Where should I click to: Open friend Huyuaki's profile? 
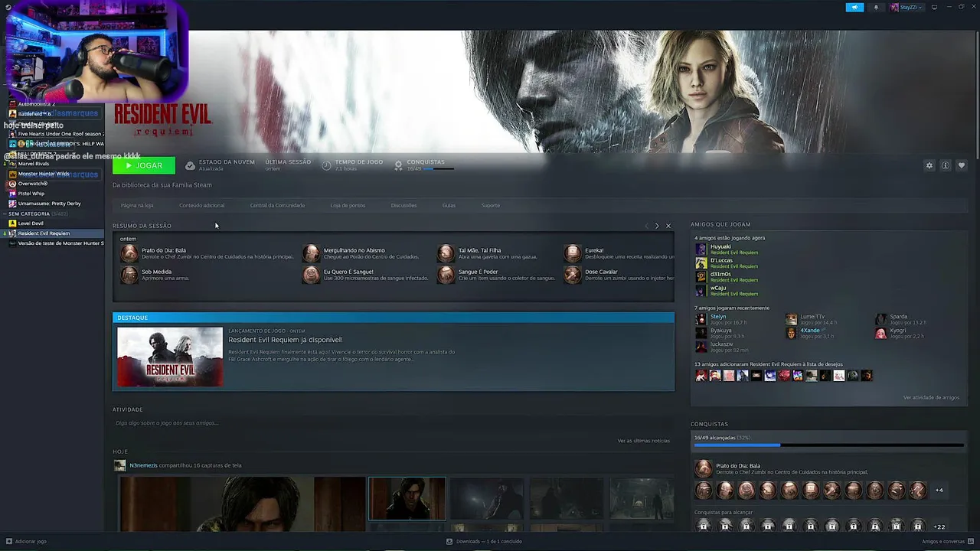(720, 246)
